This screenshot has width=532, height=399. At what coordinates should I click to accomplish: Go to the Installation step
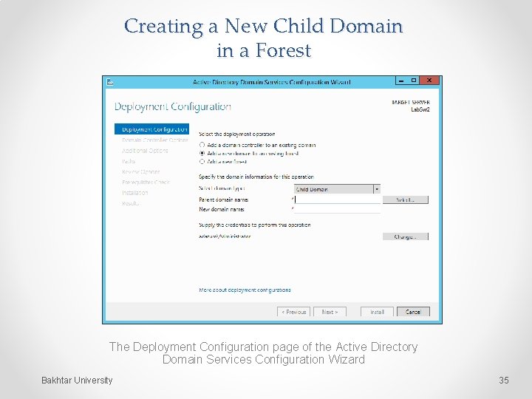click(135, 193)
